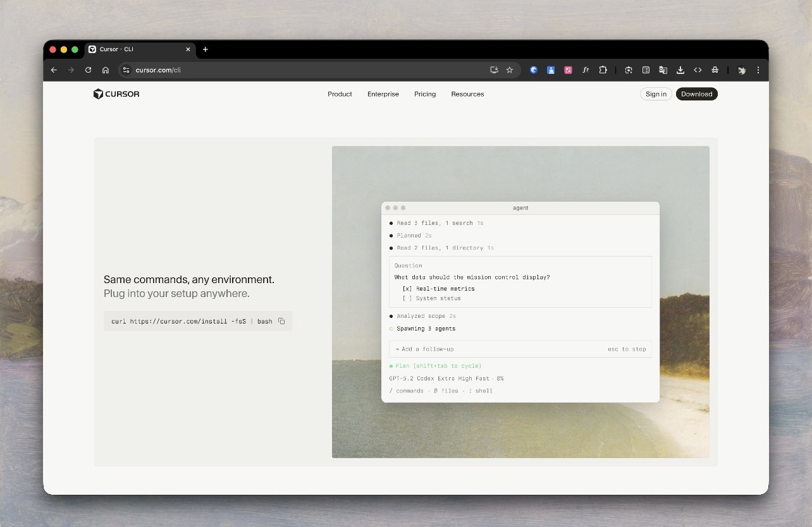The height and width of the screenshot is (527, 812).
Task: Check the Real-time metrics option
Action: click(407, 289)
